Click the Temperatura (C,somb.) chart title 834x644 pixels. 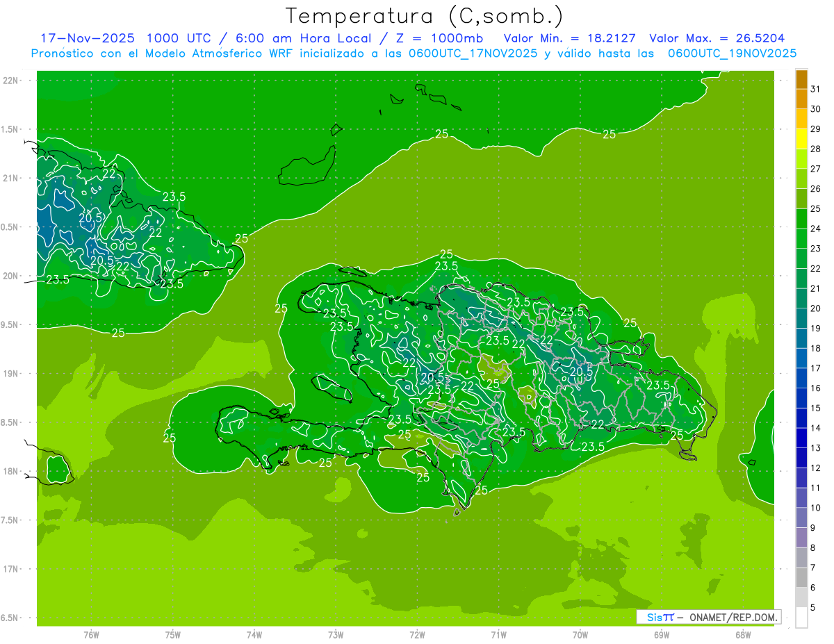[x=424, y=15]
